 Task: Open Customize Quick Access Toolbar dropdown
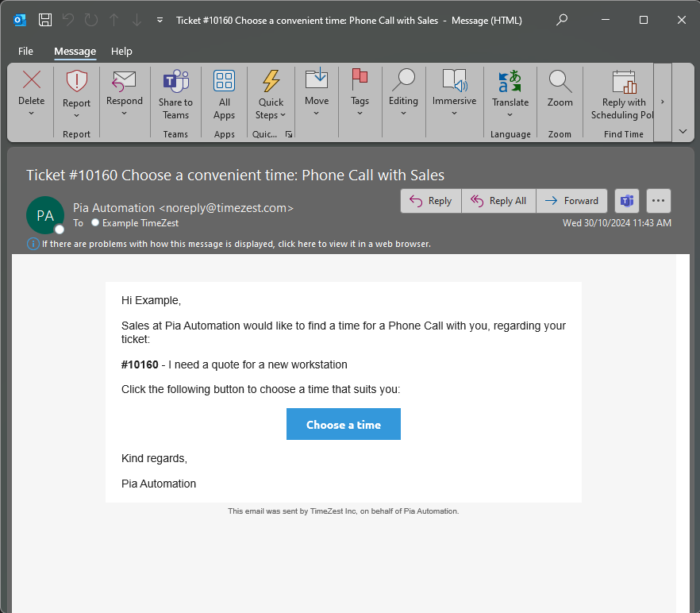pos(160,20)
